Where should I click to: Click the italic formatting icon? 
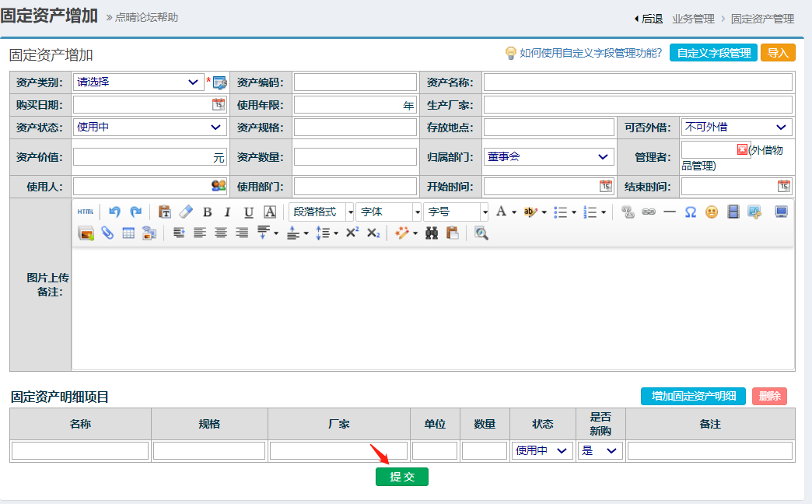coord(227,212)
